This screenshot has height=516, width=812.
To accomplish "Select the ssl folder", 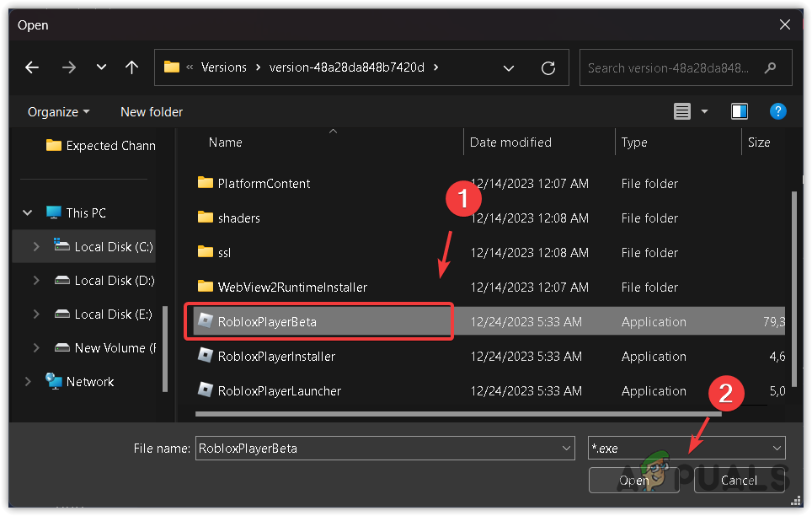I will click(x=224, y=253).
